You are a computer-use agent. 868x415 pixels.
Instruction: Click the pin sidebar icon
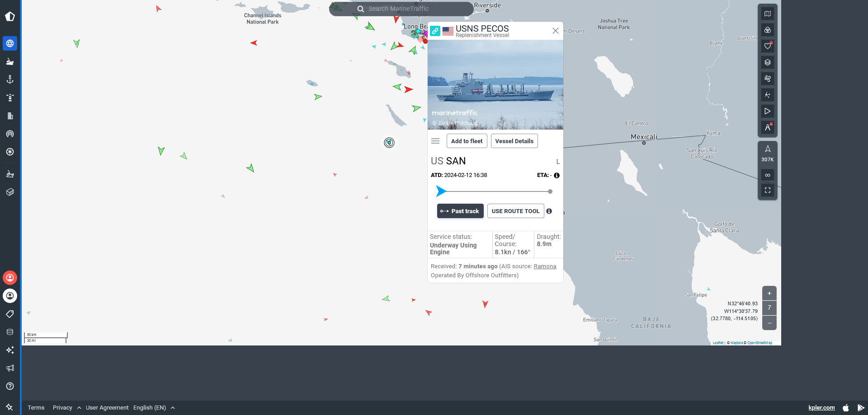(9, 407)
